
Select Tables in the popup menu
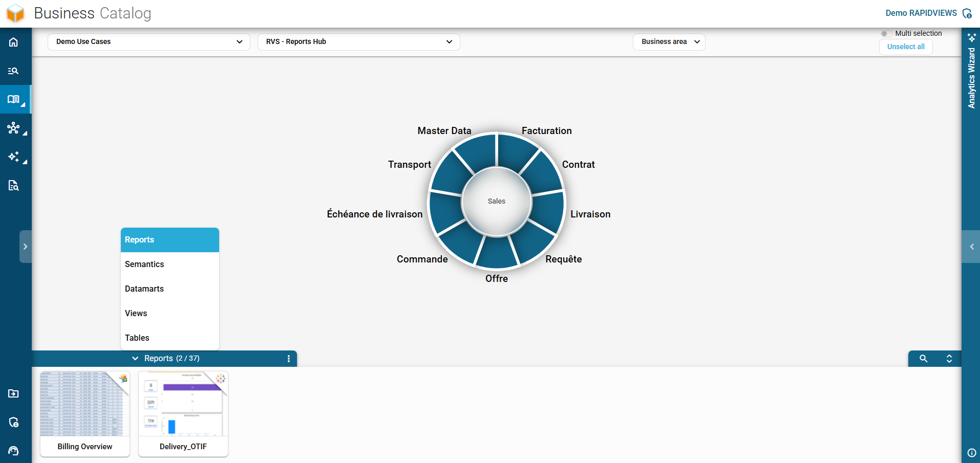point(170,338)
